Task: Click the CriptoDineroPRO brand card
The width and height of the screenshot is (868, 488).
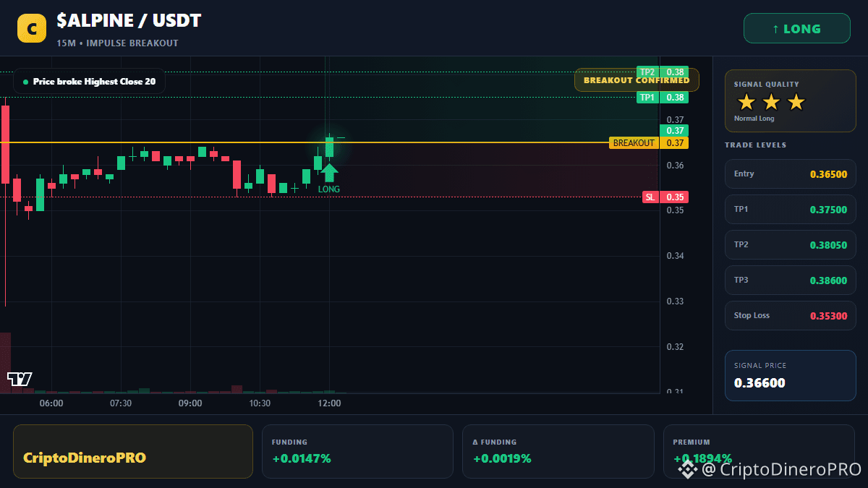Action: [x=133, y=451]
